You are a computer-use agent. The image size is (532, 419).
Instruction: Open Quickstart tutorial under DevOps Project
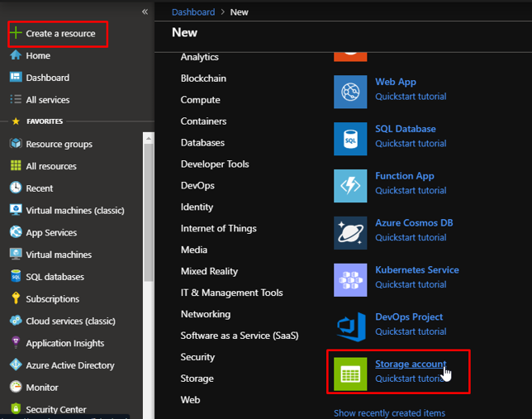click(411, 331)
